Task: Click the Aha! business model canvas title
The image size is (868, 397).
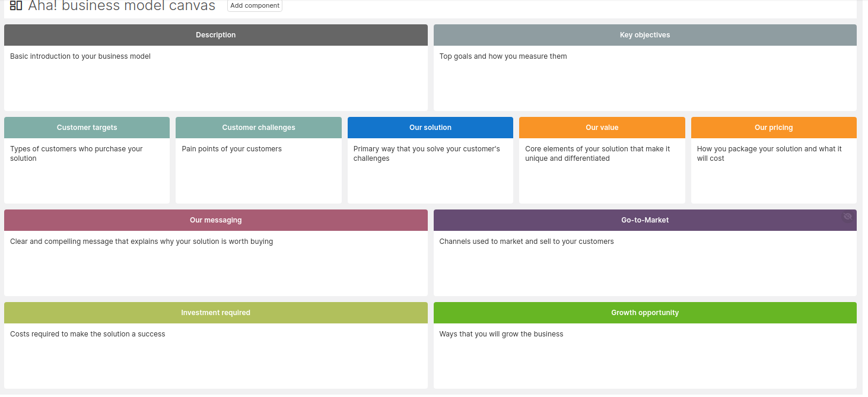Action: (122, 6)
